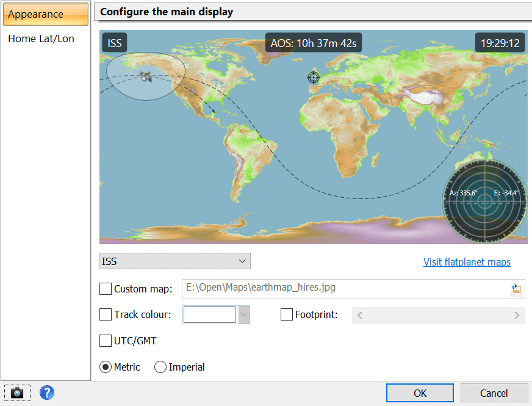This screenshot has width=532, height=406.
Task: Click the radar azimuth-elevation dial on the map
Action: click(484, 201)
